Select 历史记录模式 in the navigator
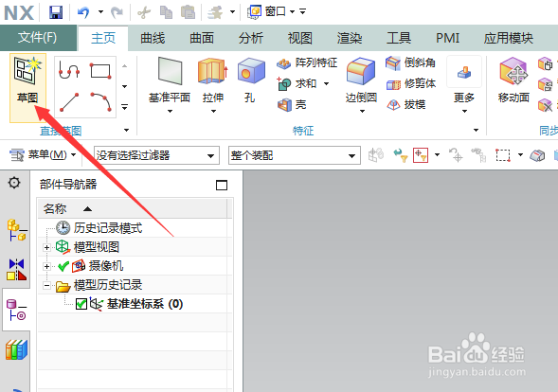The image size is (558, 392). [x=108, y=228]
